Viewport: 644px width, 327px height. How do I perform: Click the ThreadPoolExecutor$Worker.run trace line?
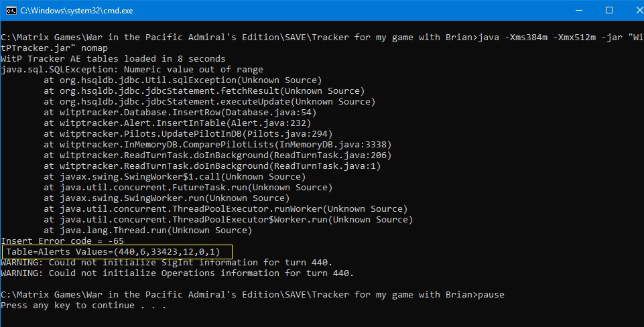tap(229, 219)
